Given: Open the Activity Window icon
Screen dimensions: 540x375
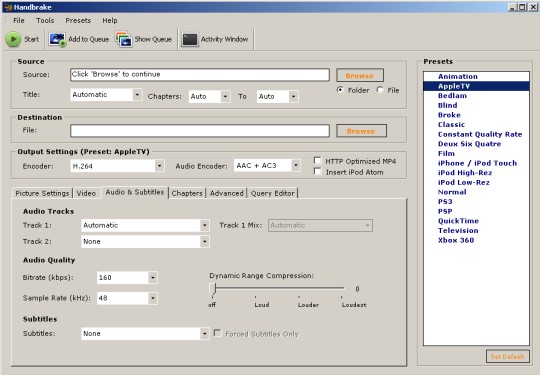Looking at the screenshot, I should point(190,40).
